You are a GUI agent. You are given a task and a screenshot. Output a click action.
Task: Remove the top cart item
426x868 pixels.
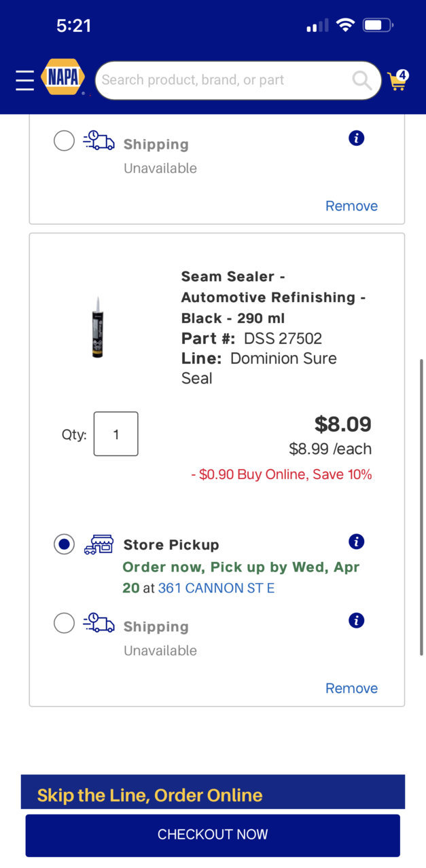[x=351, y=206]
